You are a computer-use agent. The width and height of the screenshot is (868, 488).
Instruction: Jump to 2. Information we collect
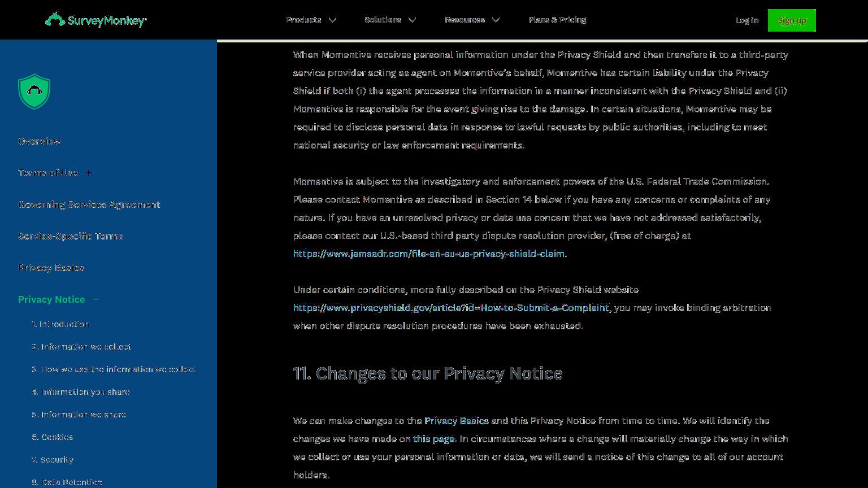click(81, 347)
